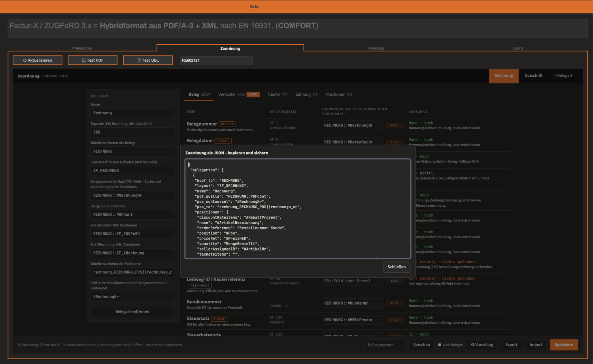The height and width of the screenshot is (364, 593).
Task: Toggle the auch belegte checkbox
Action: (439, 345)
